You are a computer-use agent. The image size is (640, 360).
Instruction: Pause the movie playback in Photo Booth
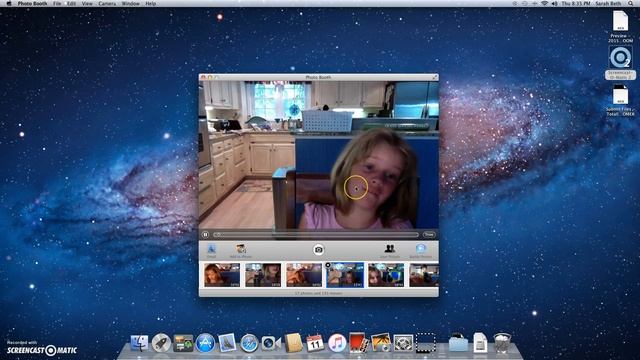click(x=205, y=235)
